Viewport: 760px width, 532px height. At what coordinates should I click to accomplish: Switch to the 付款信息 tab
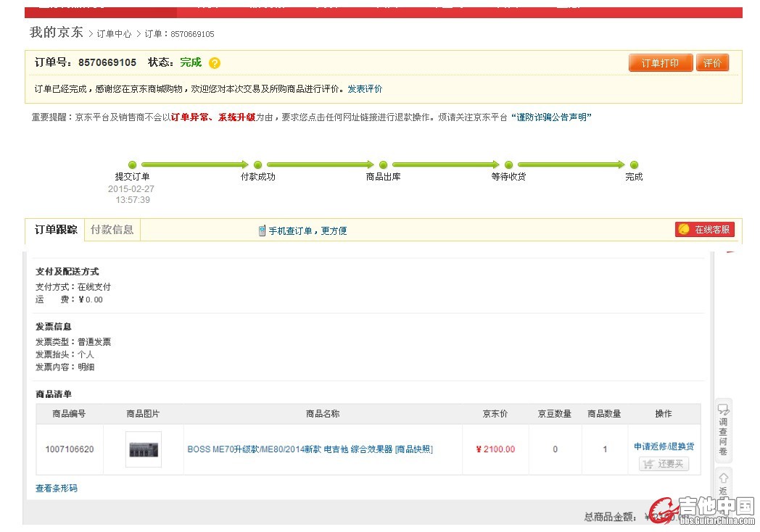point(112,230)
